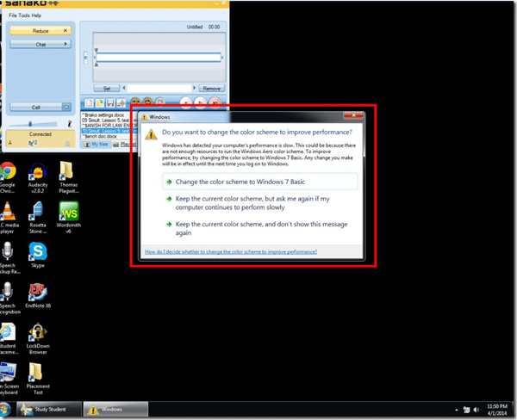Launch LockDown Browser from desktop
Screen dimensions: 517x420
pyautogui.click(x=37, y=333)
